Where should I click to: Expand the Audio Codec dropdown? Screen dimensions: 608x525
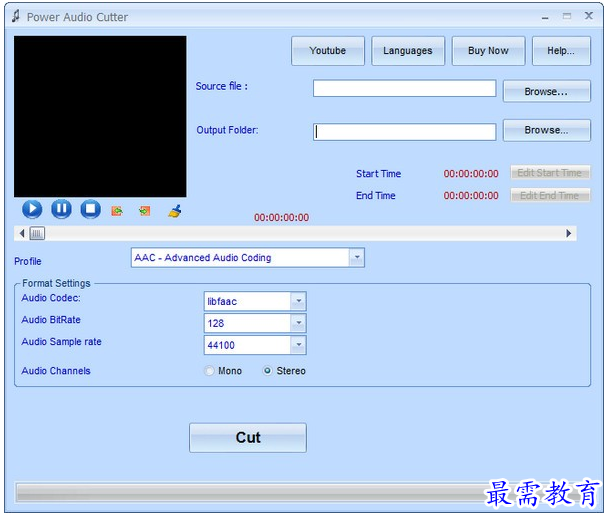click(x=298, y=301)
